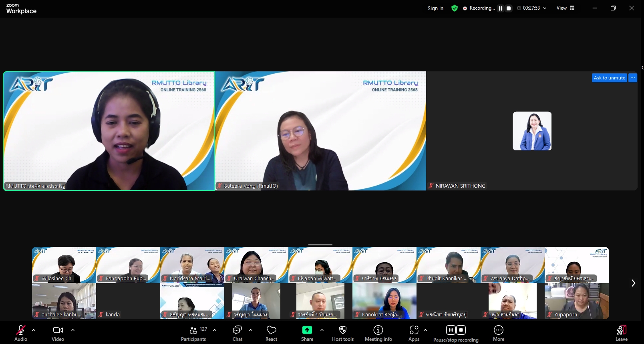644x344 pixels.
Task: Click the Recording... status label
Action: (x=482, y=8)
